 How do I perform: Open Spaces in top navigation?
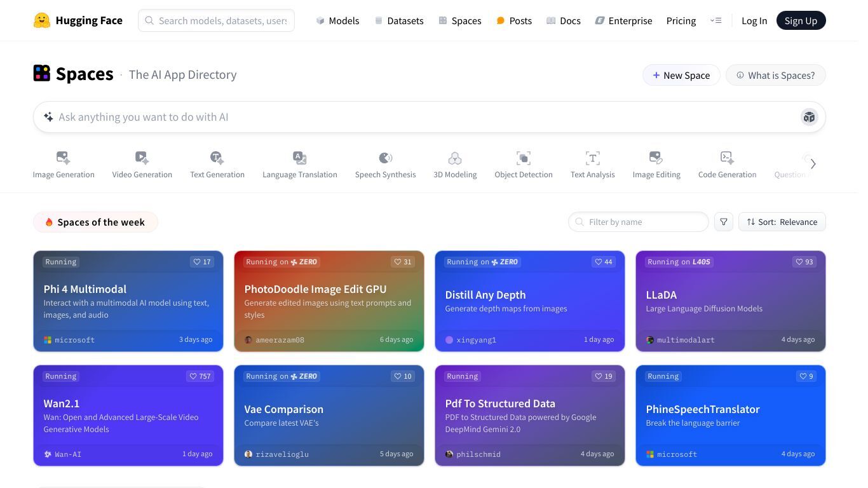[x=460, y=20]
